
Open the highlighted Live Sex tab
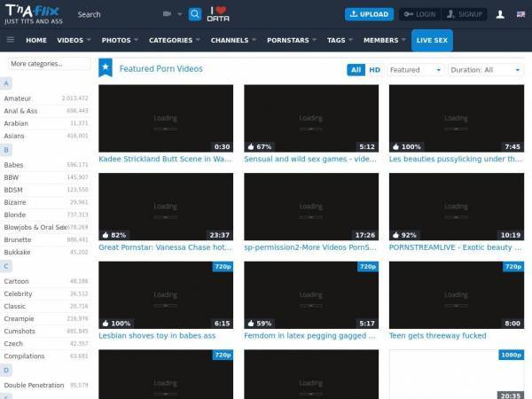[x=432, y=40]
